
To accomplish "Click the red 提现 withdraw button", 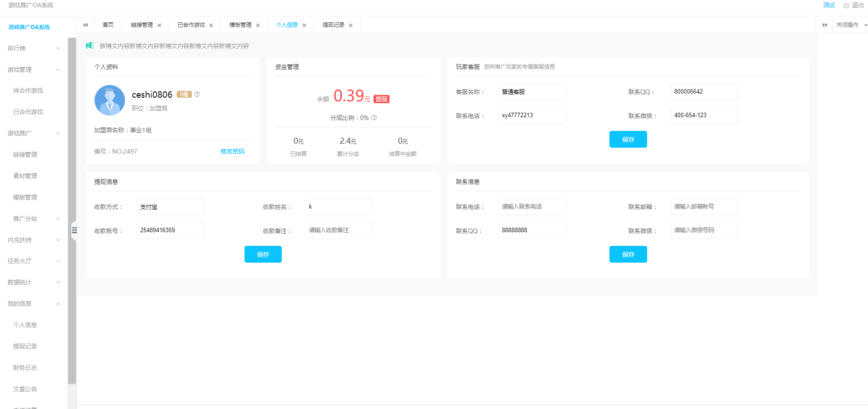I will (x=381, y=99).
